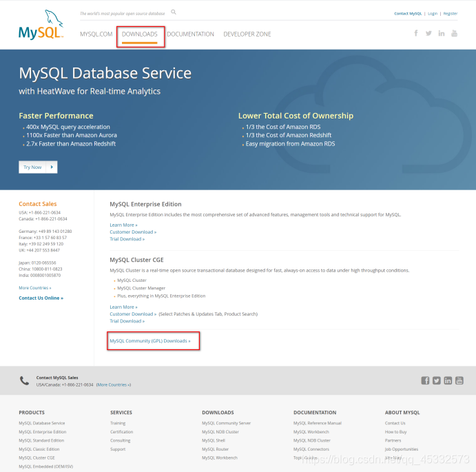Open the MYSQL.COM nav tab
Screen dimensions: 476x472
click(x=96, y=34)
